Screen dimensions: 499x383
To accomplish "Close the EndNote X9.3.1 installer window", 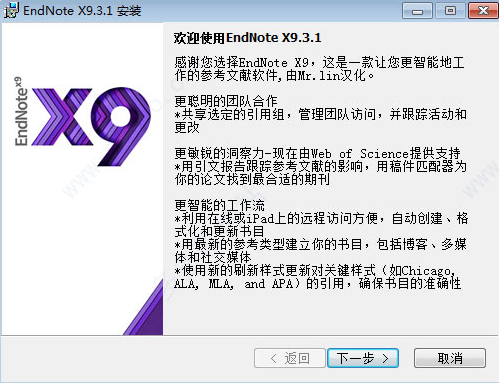I will [x=483, y=11].
